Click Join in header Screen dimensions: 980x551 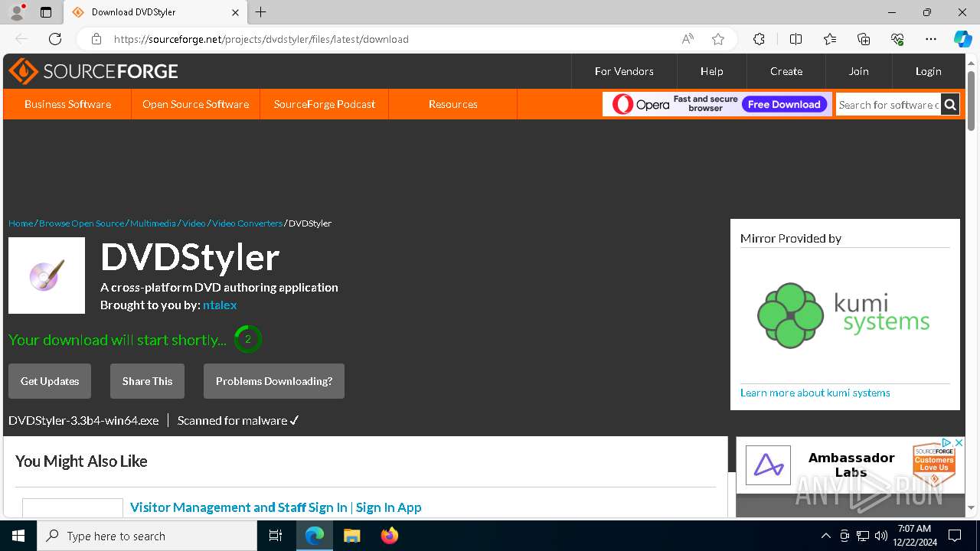pyautogui.click(x=858, y=71)
